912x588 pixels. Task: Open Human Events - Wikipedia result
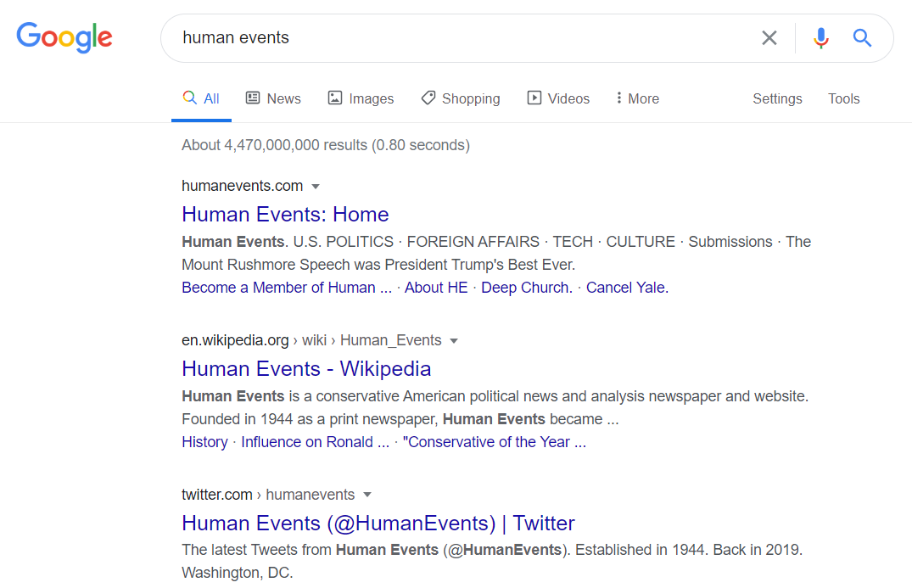(306, 369)
